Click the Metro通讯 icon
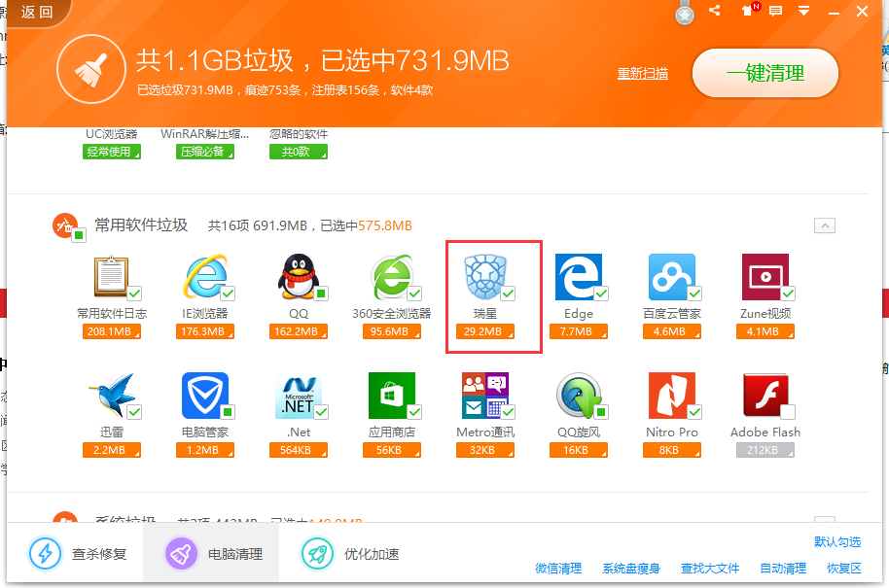The height and width of the screenshot is (588, 889). tap(484, 395)
